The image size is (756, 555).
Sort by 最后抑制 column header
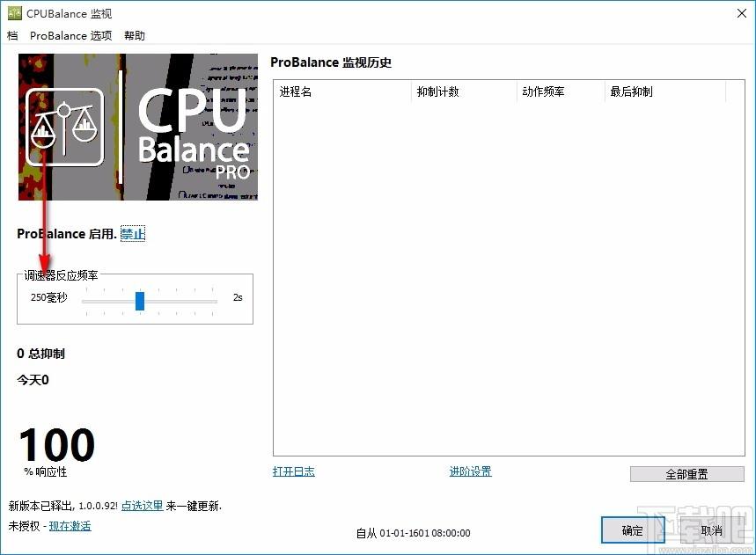[x=665, y=91]
